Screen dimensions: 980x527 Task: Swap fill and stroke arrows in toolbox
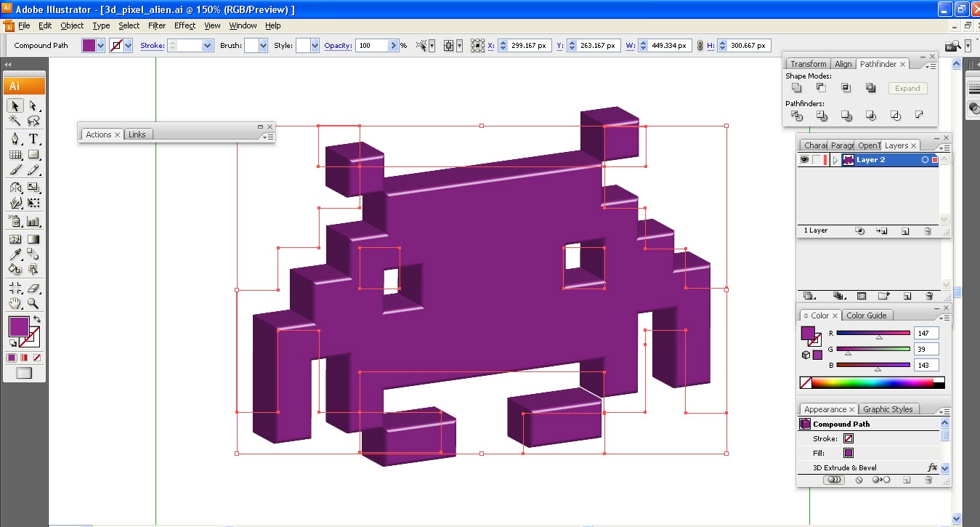pyautogui.click(x=37, y=319)
